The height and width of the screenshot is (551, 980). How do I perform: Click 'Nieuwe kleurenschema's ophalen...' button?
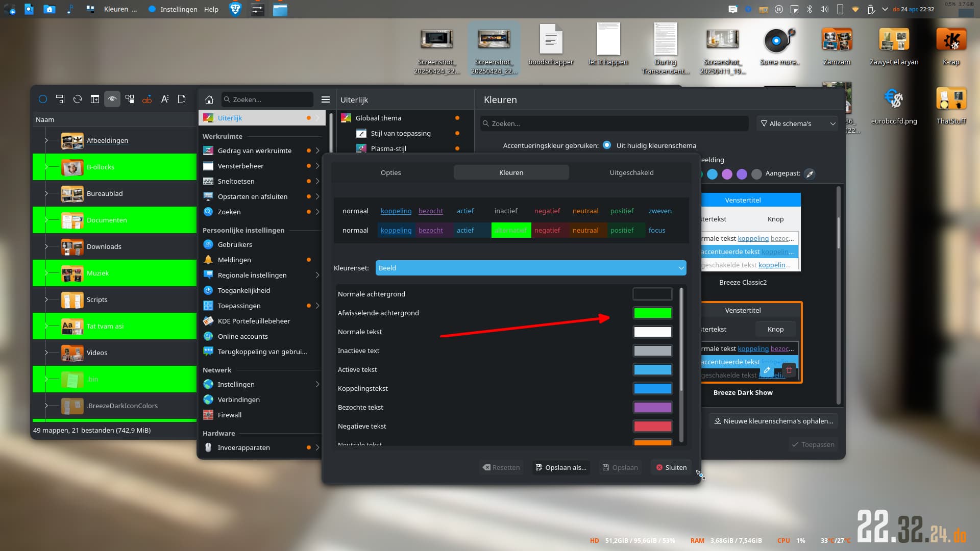click(773, 421)
